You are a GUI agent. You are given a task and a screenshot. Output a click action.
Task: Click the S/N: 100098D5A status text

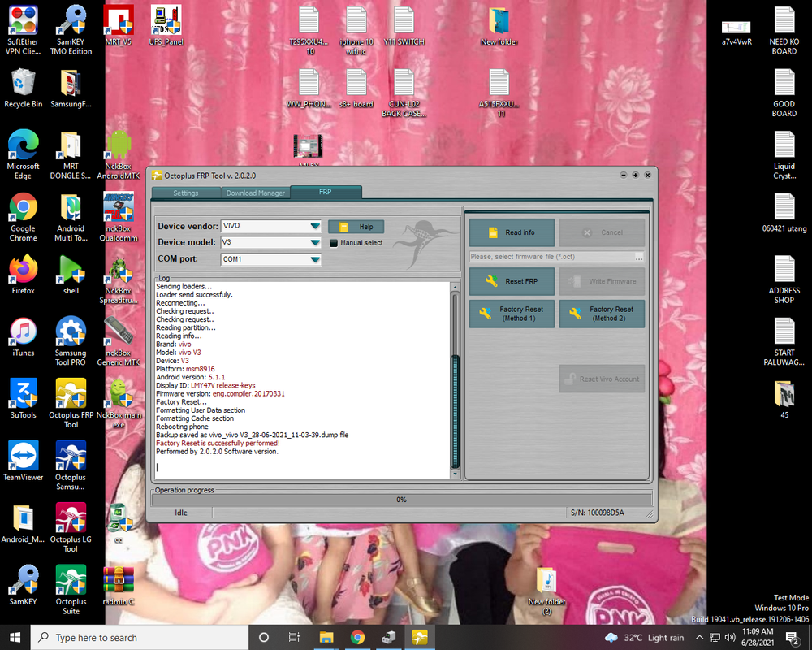[x=597, y=513]
